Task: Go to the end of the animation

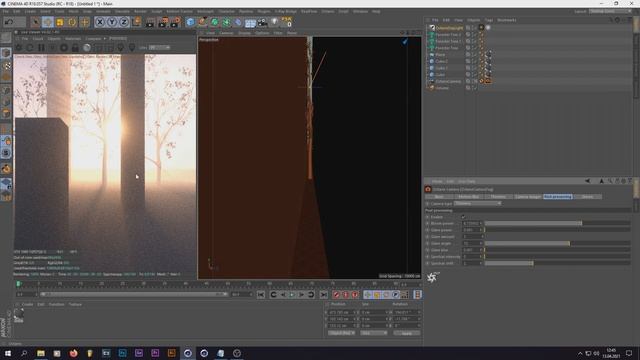Action: [323, 295]
